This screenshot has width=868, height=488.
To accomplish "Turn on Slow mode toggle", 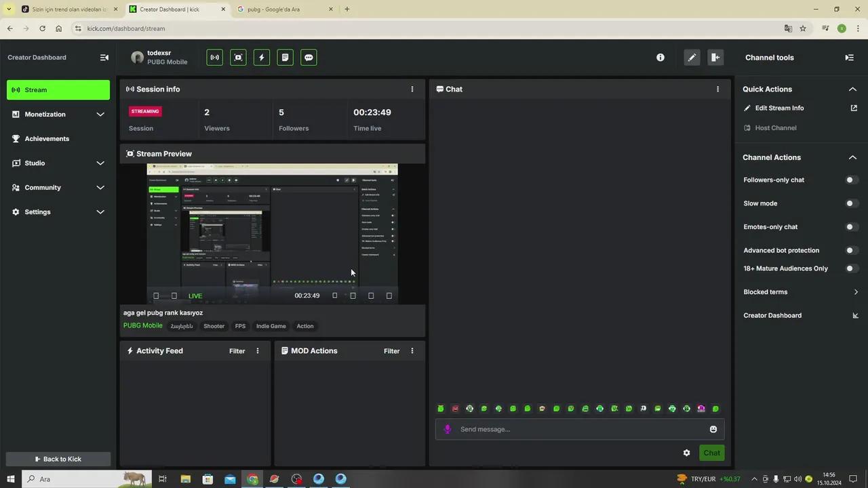I will 851,203.
